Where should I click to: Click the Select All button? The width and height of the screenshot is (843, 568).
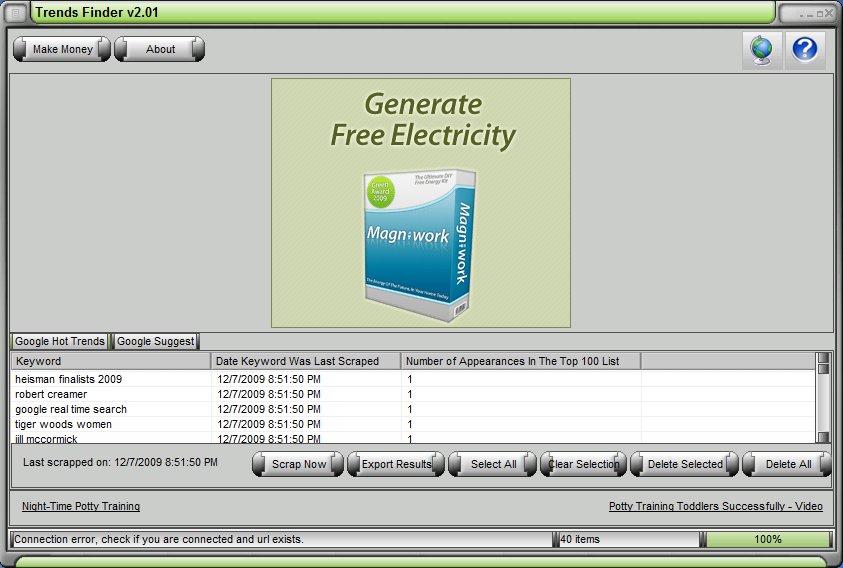(x=493, y=464)
